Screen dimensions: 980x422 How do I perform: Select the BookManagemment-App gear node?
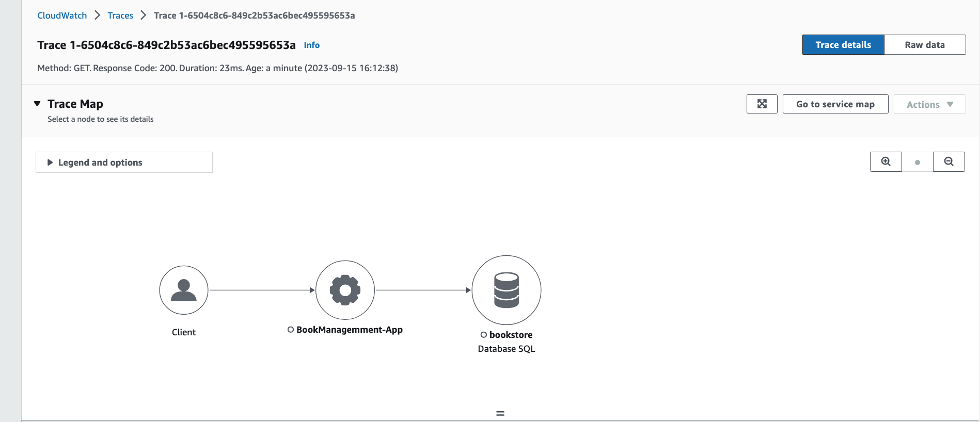pos(345,290)
